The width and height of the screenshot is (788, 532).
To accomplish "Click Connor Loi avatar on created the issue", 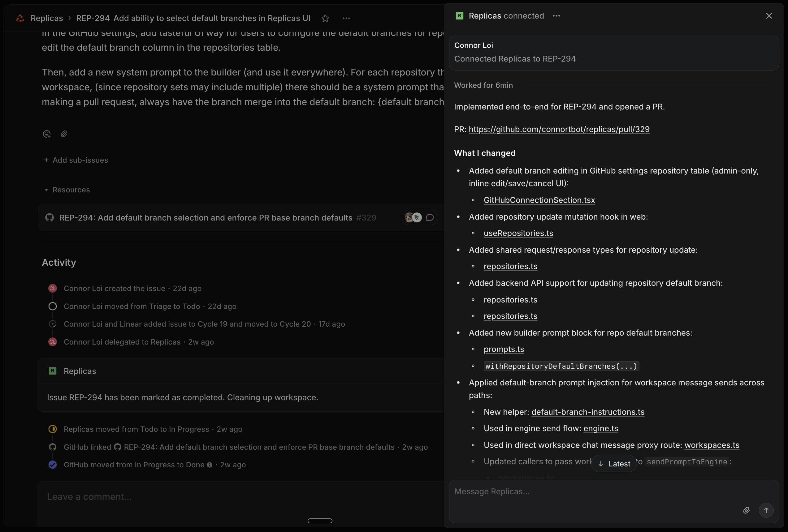I will pos(53,289).
